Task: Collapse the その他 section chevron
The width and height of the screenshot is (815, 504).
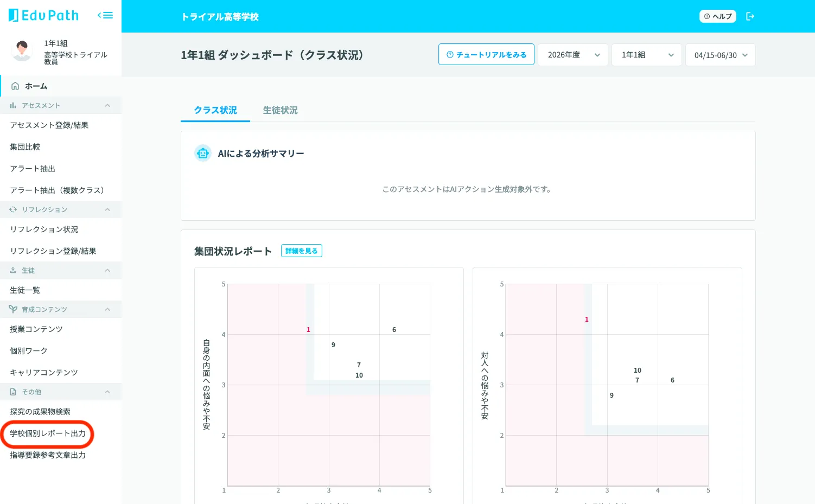Action: [x=107, y=392]
